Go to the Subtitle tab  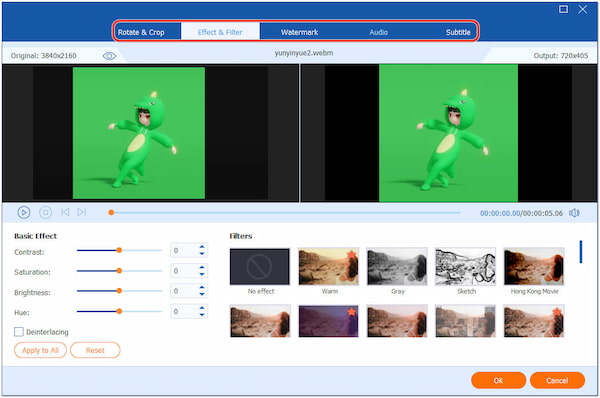(x=458, y=32)
